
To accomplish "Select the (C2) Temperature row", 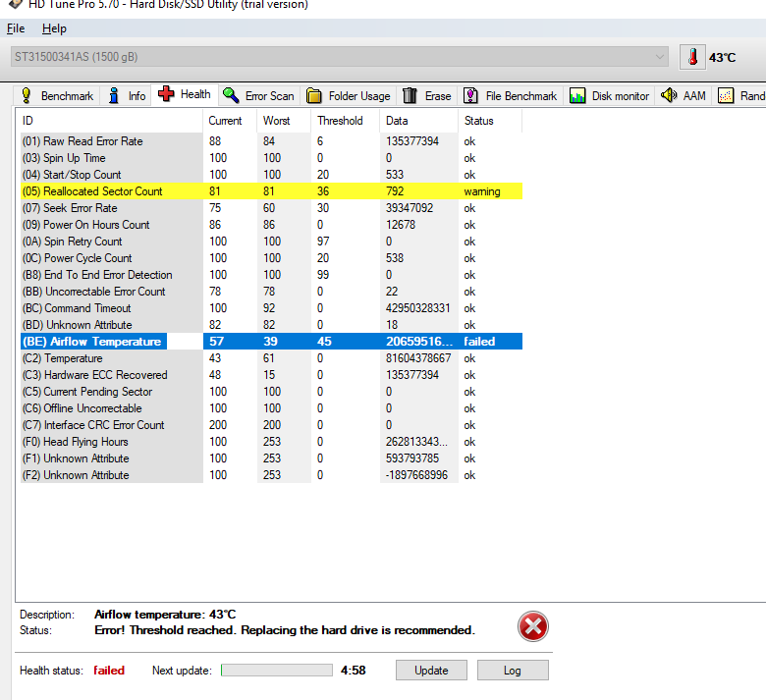I will [272, 358].
